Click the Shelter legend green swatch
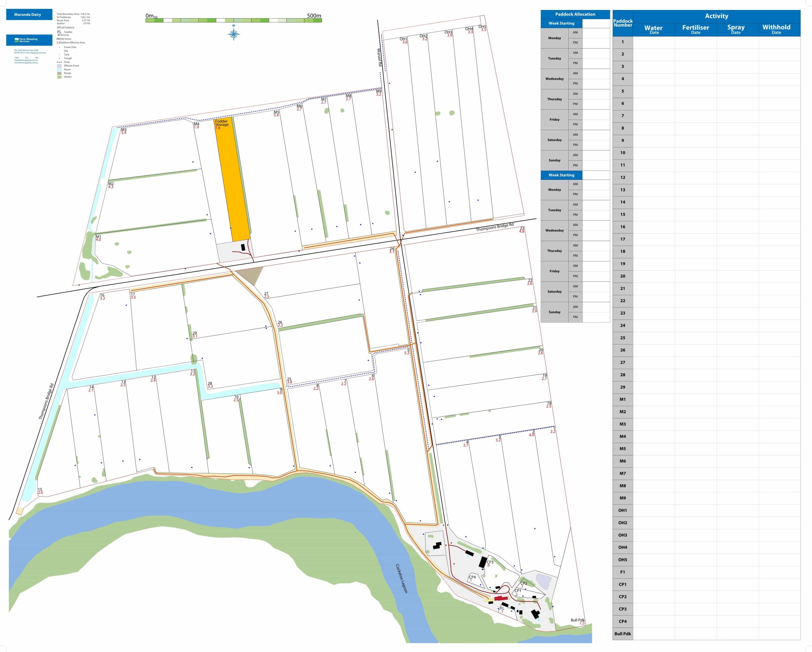This screenshot has width=812, height=652. click(x=59, y=77)
